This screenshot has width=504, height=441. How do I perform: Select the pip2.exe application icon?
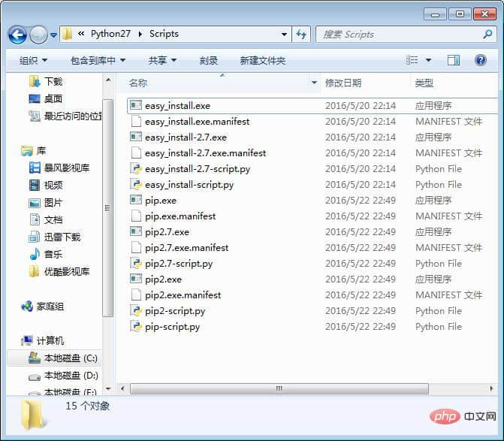pos(136,279)
